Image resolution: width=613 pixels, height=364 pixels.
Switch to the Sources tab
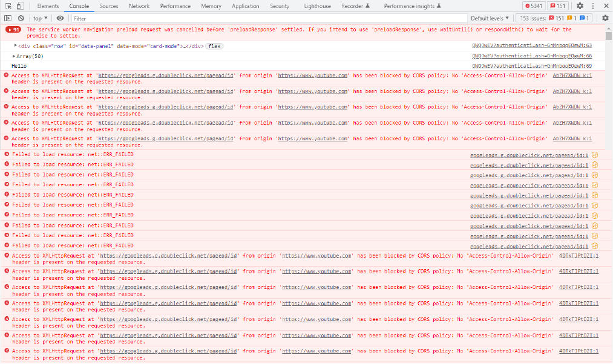tap(109, 6)
